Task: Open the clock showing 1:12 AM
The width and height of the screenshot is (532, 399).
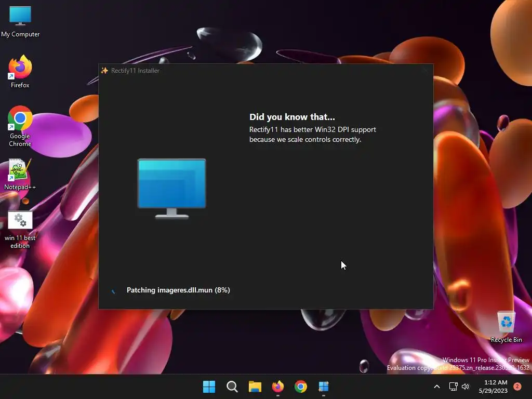Action: pyautogui.click(x=493, y=387)
